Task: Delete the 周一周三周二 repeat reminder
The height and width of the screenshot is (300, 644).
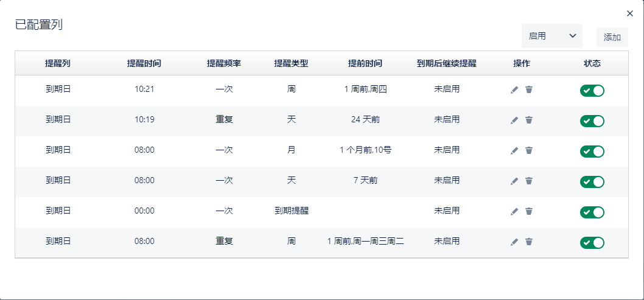Action: coord(529,242)
